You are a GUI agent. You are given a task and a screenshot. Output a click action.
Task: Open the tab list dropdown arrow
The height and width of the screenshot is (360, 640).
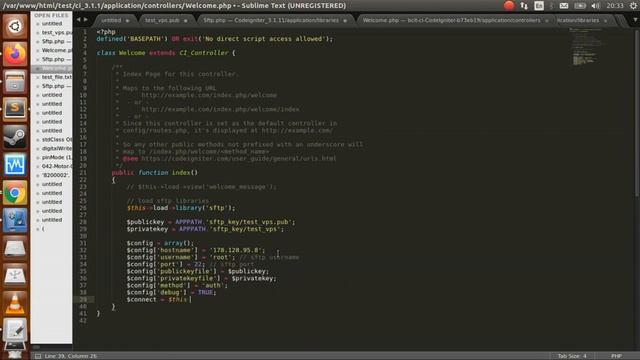tap(635, 19)
